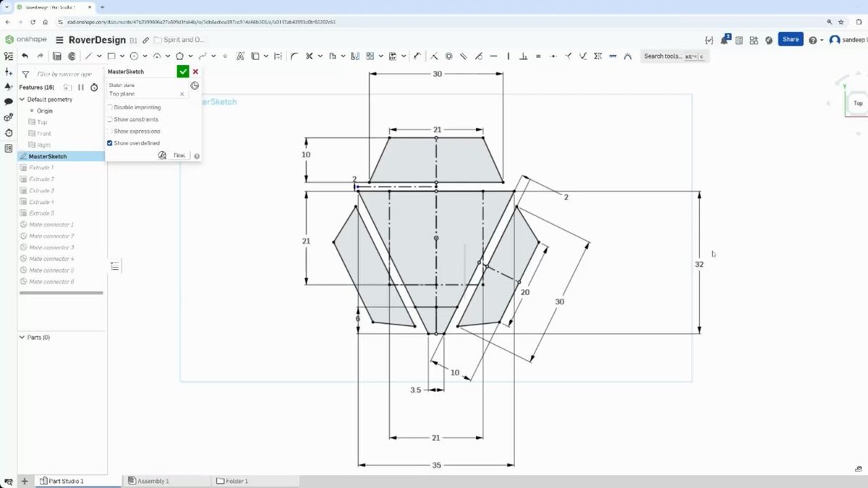Enable the Show expressions checkbox
868x488 pixels.
pos(110,131)
